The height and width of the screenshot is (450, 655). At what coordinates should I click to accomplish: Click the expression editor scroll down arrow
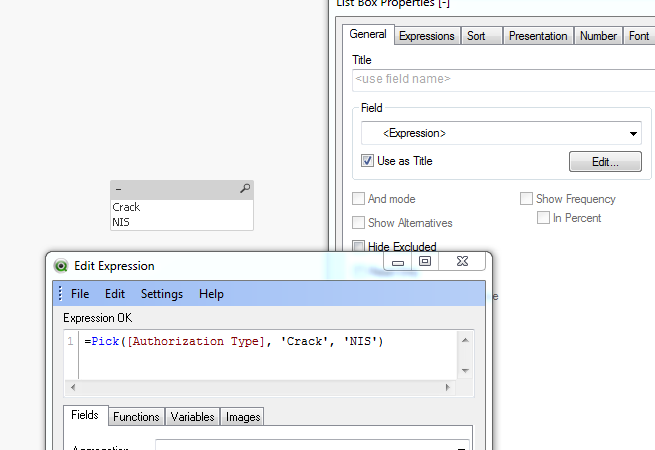(465, 370)
